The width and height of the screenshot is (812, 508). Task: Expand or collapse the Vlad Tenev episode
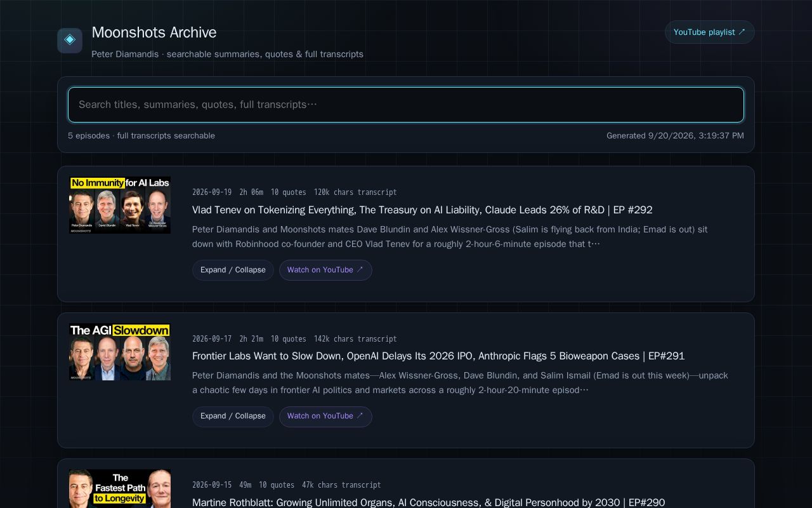[233, 270]
